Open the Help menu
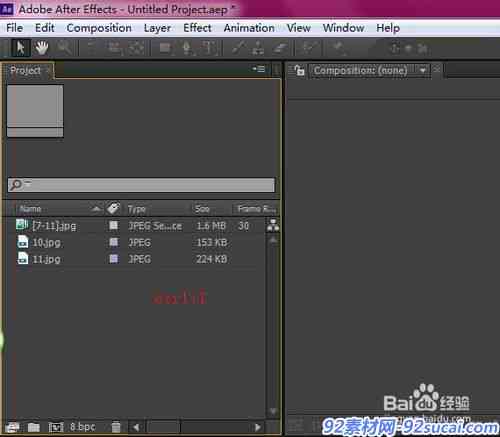Screen dimensions: 500x437 pyautogui.click(x=388, y=28)
